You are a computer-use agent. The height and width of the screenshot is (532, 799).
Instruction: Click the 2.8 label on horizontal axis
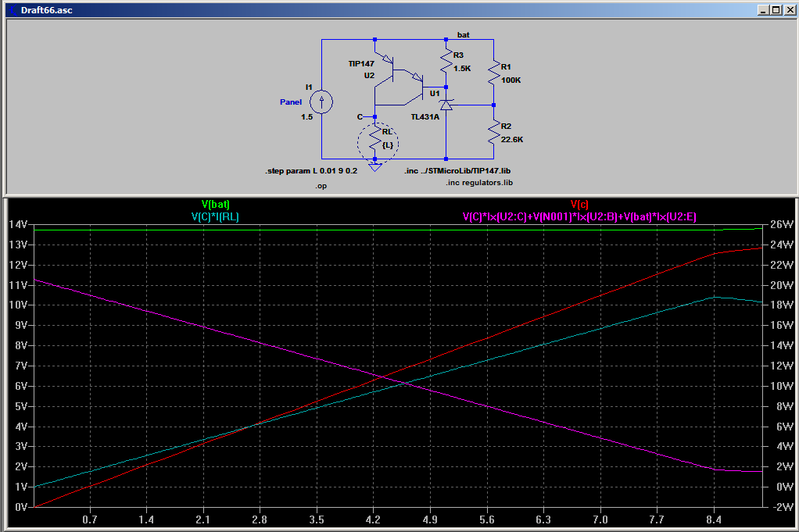(260, 520)
